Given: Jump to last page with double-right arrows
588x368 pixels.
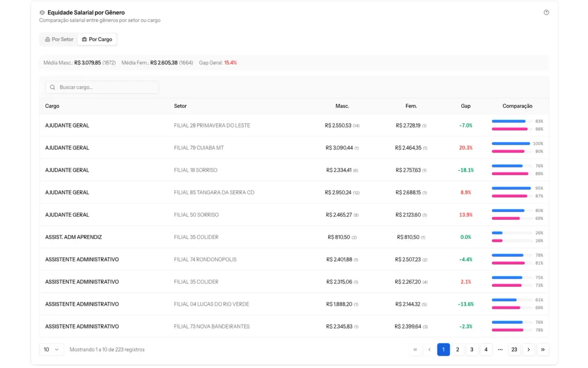Looking at the screenshot, I should point(543,350).
